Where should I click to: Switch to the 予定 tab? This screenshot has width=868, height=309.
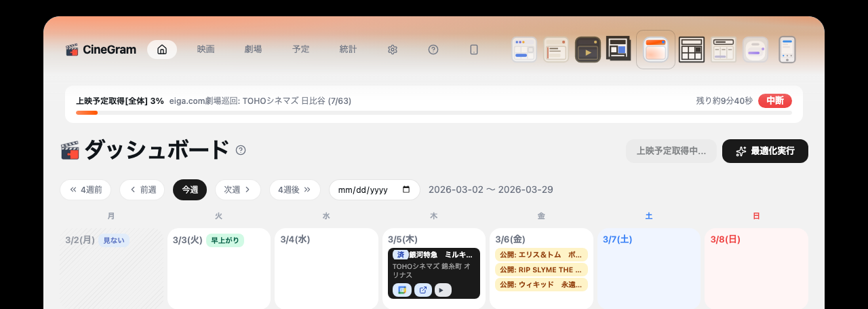(x=301, y=50)
